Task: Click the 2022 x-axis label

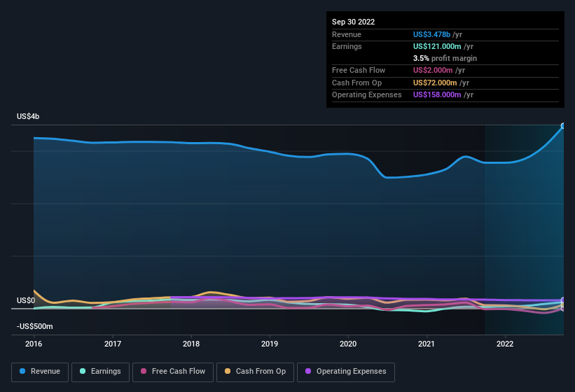Action: tap(505, 344)
